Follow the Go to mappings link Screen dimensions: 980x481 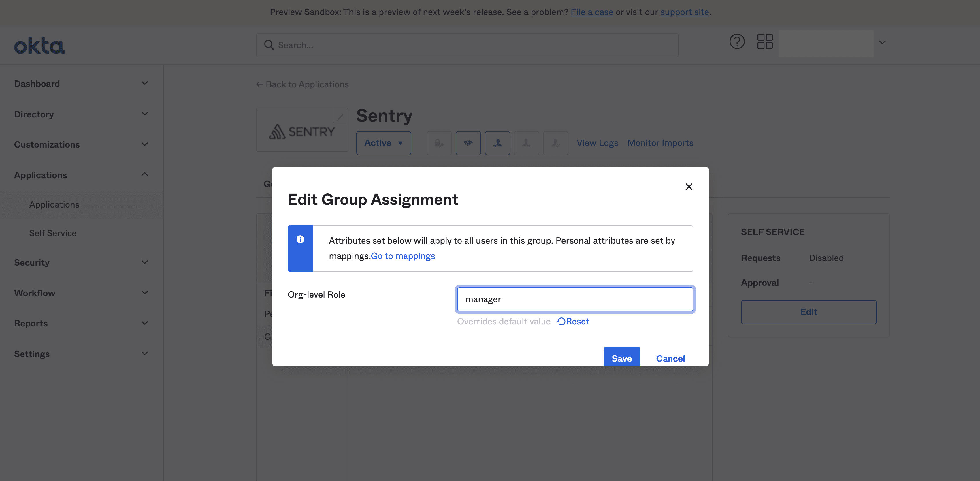[402, 256]
